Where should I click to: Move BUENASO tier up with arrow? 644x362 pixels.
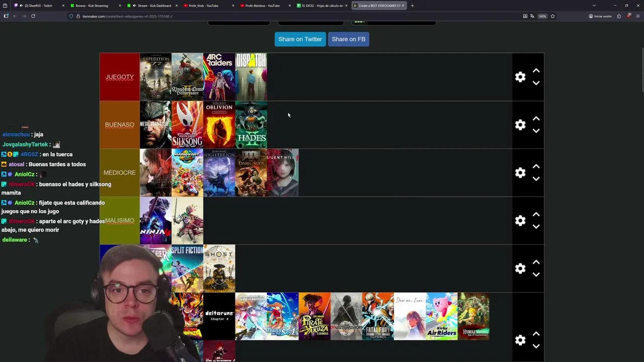(536, 119)
